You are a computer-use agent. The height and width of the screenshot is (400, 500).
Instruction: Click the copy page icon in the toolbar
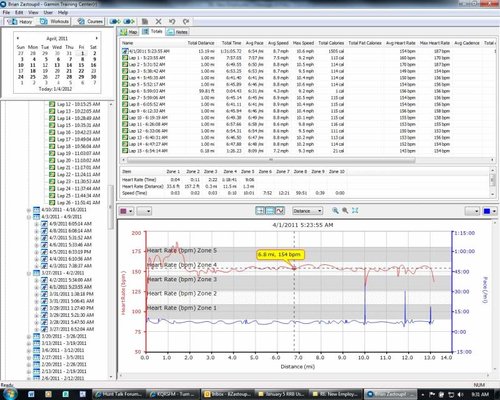point(145,22)
